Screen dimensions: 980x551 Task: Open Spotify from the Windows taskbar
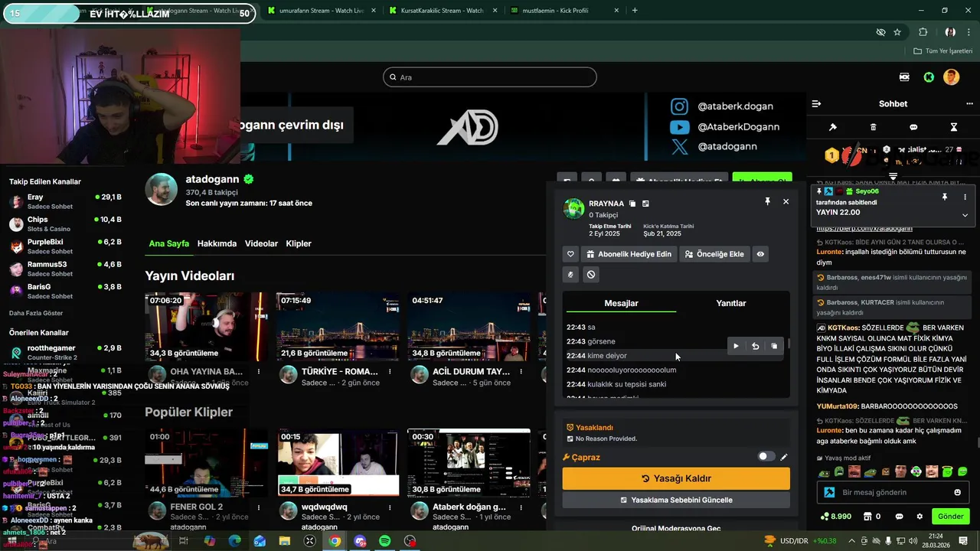tap(384, 541)
